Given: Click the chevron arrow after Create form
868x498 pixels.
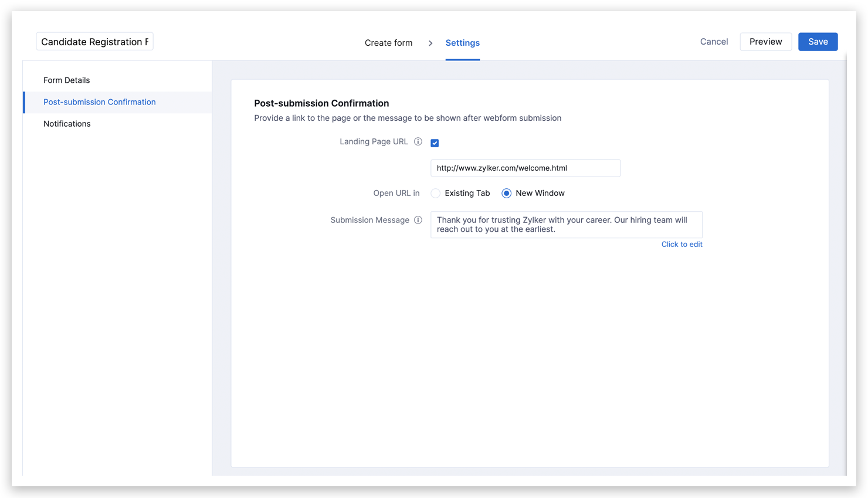Looking at the screenshot, I should 430,43.
